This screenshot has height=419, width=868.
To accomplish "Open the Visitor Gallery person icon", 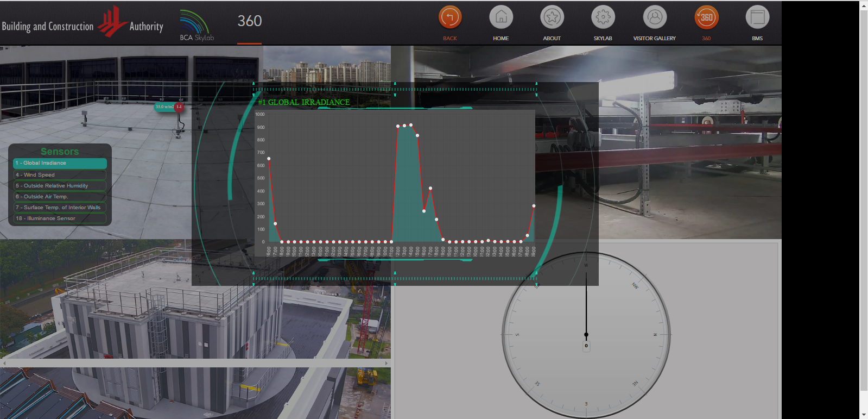I will [654, 18].
